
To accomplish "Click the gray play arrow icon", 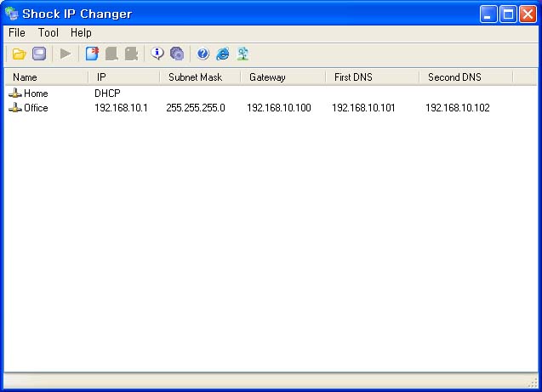I will click(66, 54).
